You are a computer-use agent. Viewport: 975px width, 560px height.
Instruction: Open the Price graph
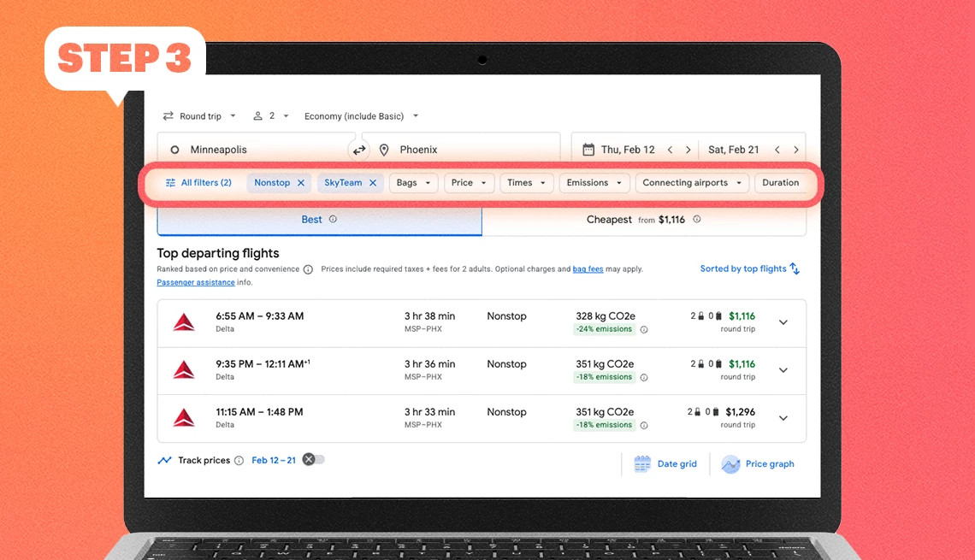click(758, 463)
